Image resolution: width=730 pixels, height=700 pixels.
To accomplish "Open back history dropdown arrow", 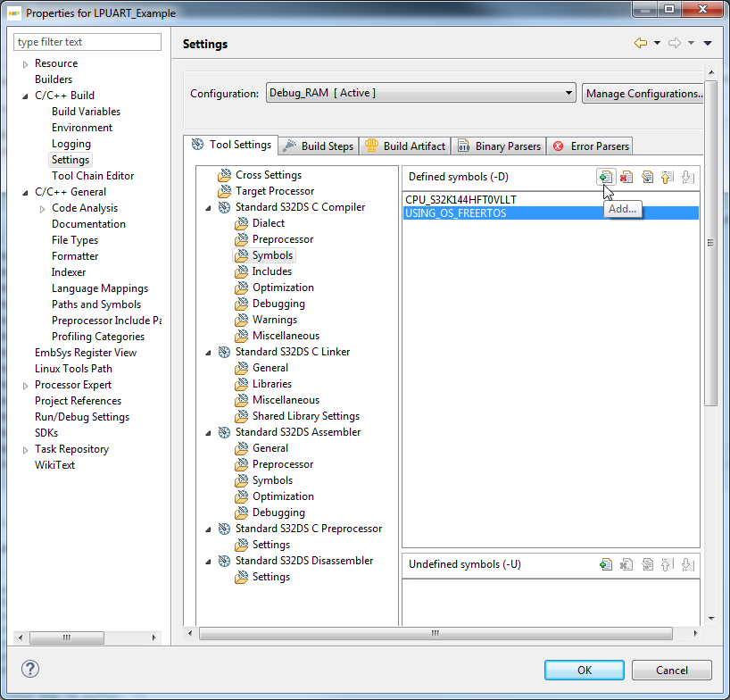I will (657, 43).
